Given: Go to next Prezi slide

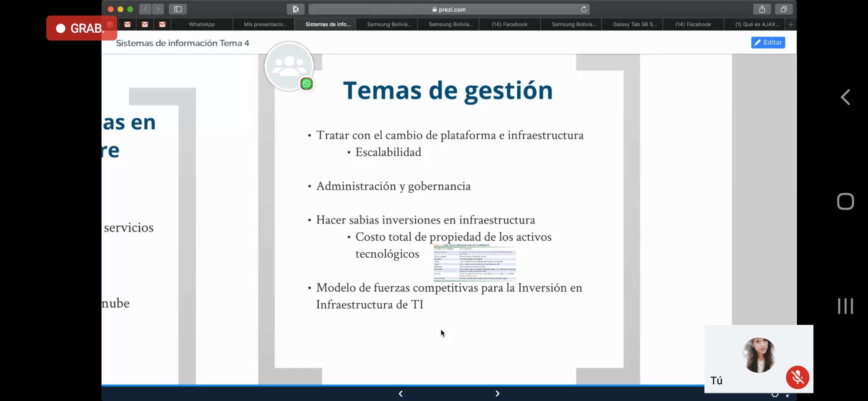Looking at the screenshot, I should pos(497,394).
